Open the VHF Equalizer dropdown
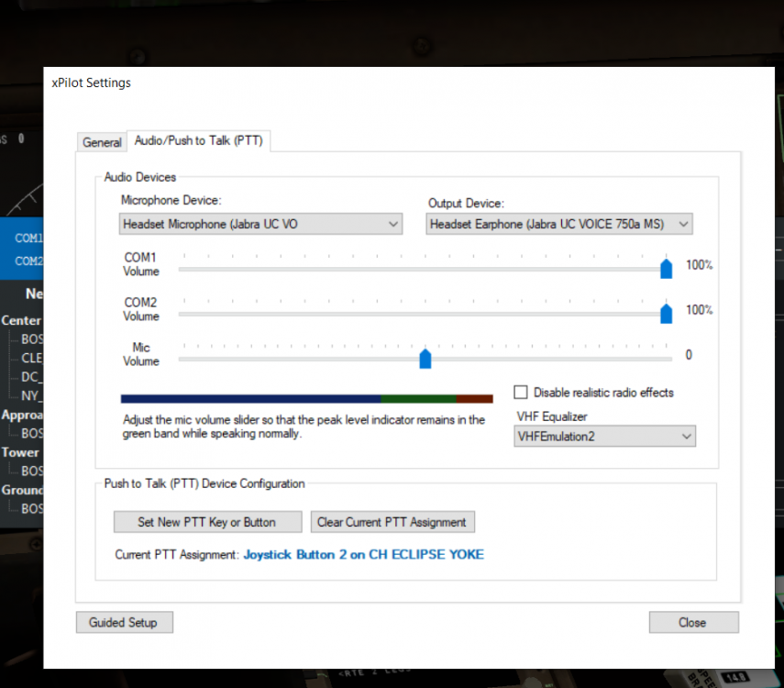784x688 pixels. coord(604,437)
